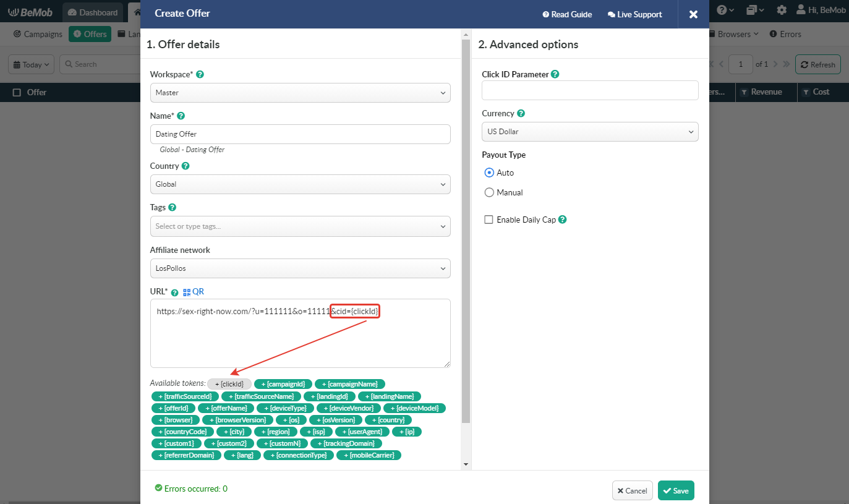Click the help icon next to Workspace

pyautogui.click(x=200, y=74)
